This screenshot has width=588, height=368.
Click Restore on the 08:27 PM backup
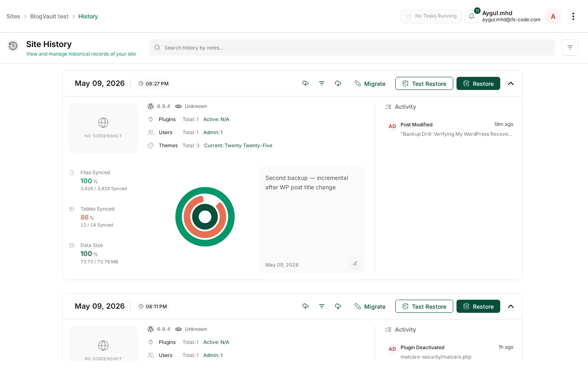(x=478, y=83)
